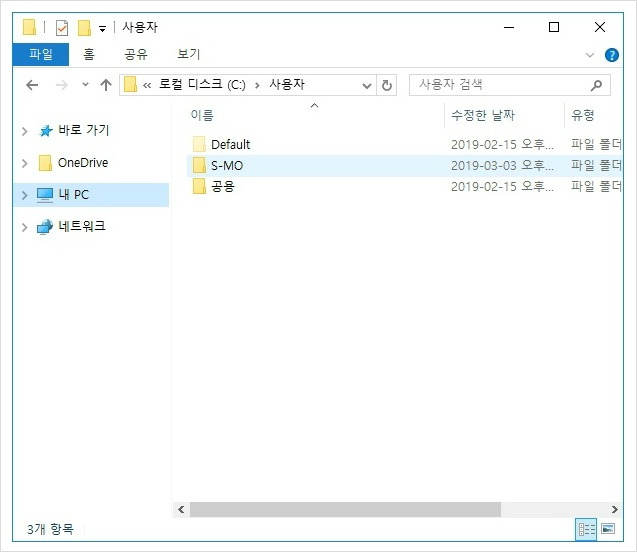Select the Default folder icon
The width and height of the screenshot is (637, 552).
click(x=199, y=144)
